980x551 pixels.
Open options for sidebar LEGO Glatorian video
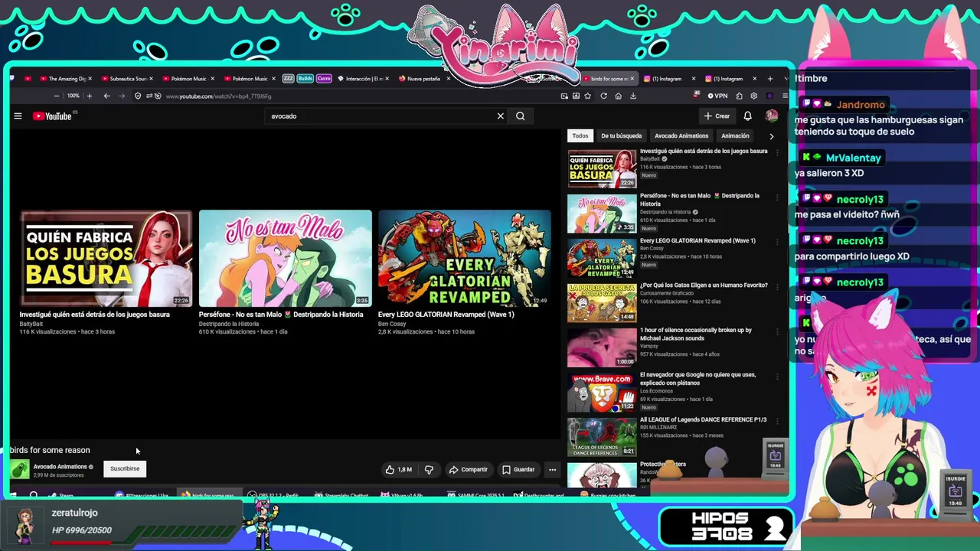(778, 242)
